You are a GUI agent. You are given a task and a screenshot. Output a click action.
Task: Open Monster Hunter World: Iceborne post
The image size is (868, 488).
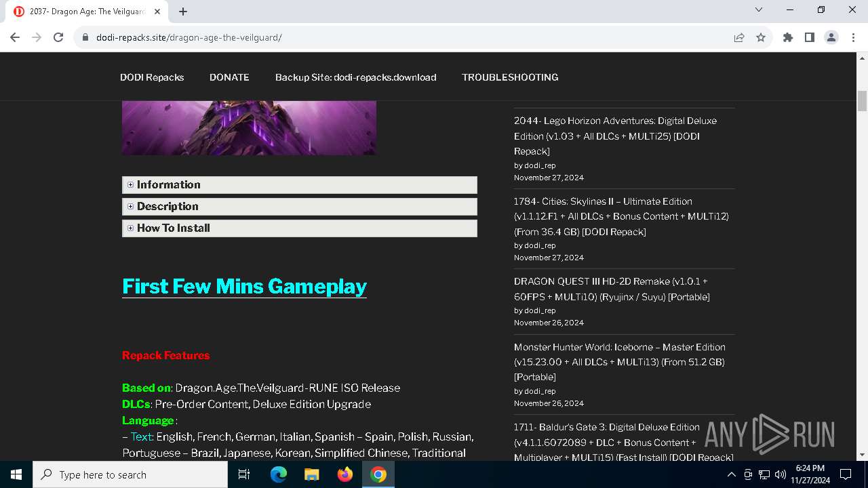[620, 362]
